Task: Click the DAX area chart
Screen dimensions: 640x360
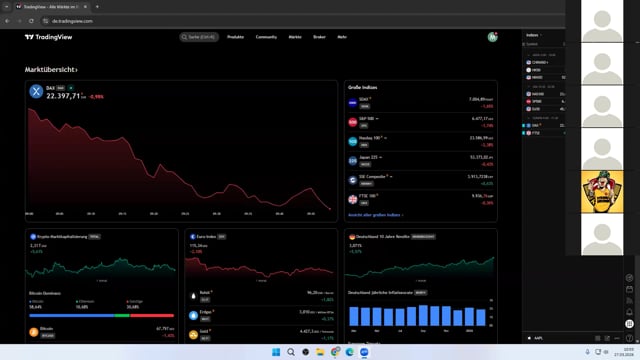Action: tap(180, 159)
